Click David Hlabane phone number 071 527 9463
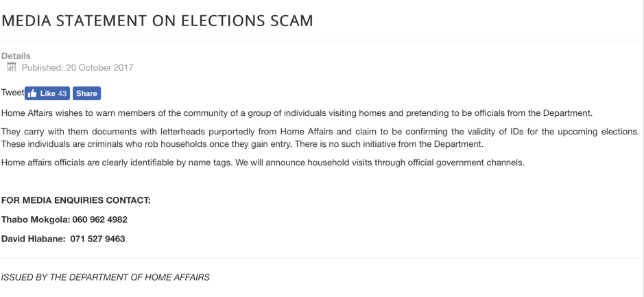This screenshot has width=644, height=297. 98,239
